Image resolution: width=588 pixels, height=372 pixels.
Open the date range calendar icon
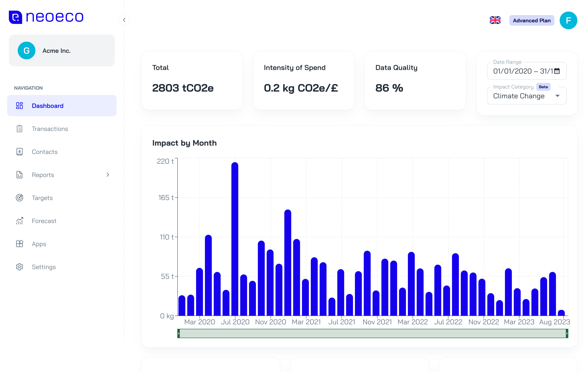pyautogui.click(x=557, y=71)
